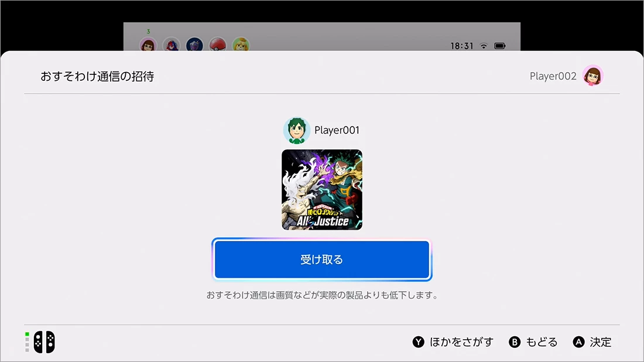Viewport: 644px width, 362px height.
Task: Click the Joy-Con controller icon
Action: 44,342
